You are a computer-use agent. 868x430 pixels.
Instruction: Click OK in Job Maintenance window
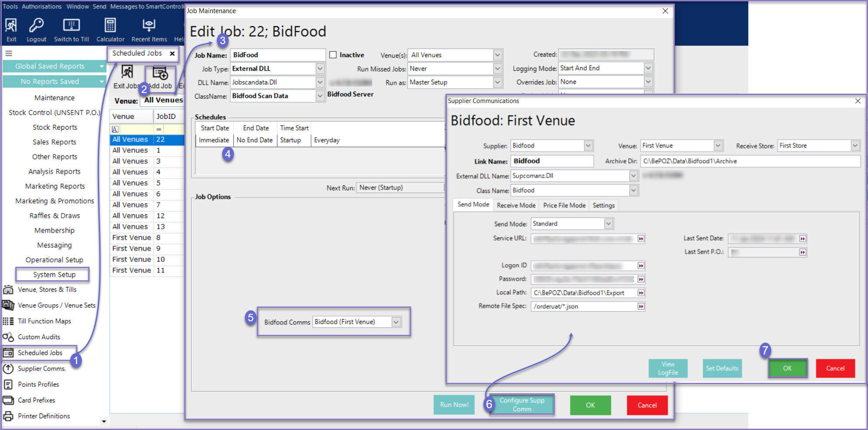pos(590,405)
